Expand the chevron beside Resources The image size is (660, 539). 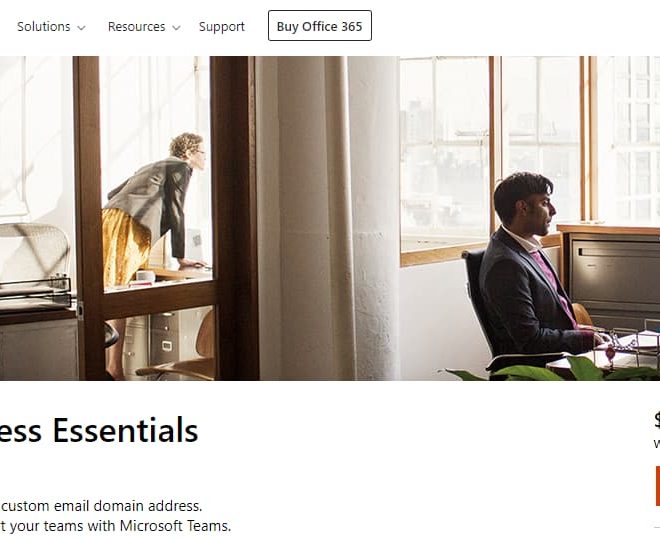click(176, 28)
